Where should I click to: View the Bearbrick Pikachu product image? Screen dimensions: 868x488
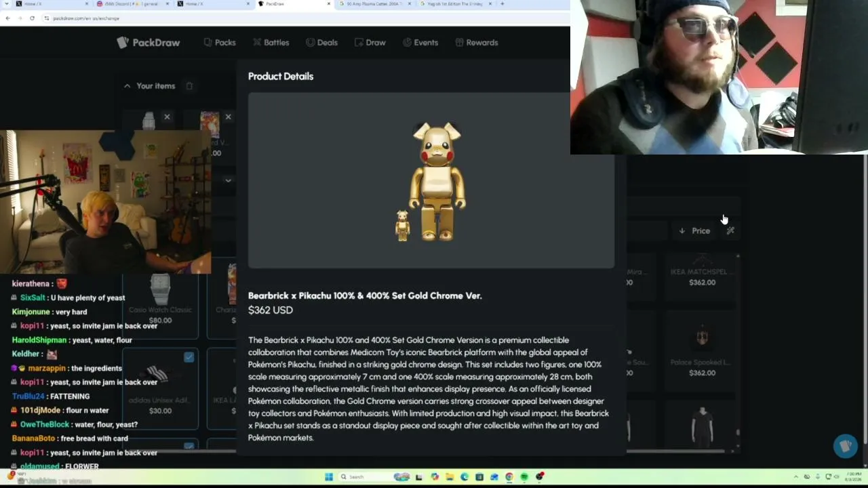click(431, 181)
